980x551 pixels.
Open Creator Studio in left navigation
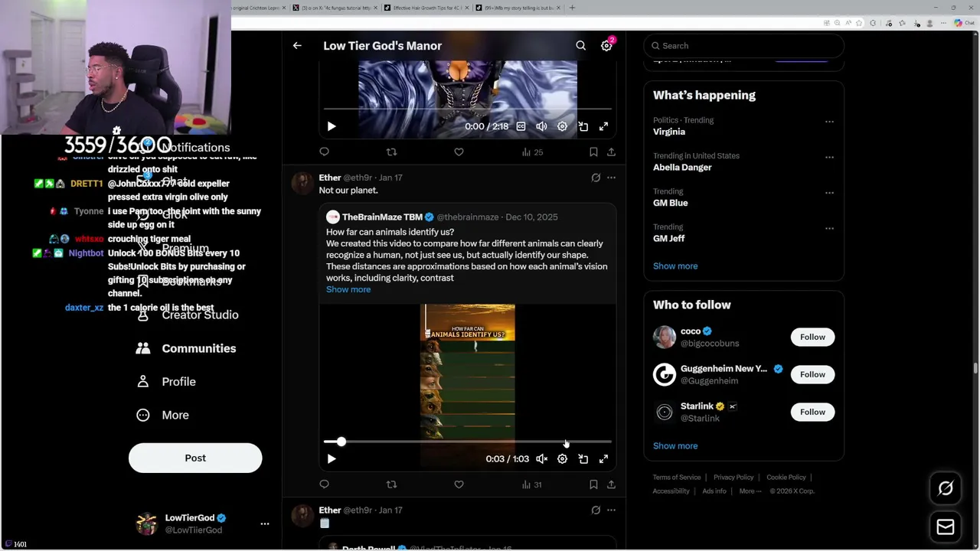pos(188,315)
